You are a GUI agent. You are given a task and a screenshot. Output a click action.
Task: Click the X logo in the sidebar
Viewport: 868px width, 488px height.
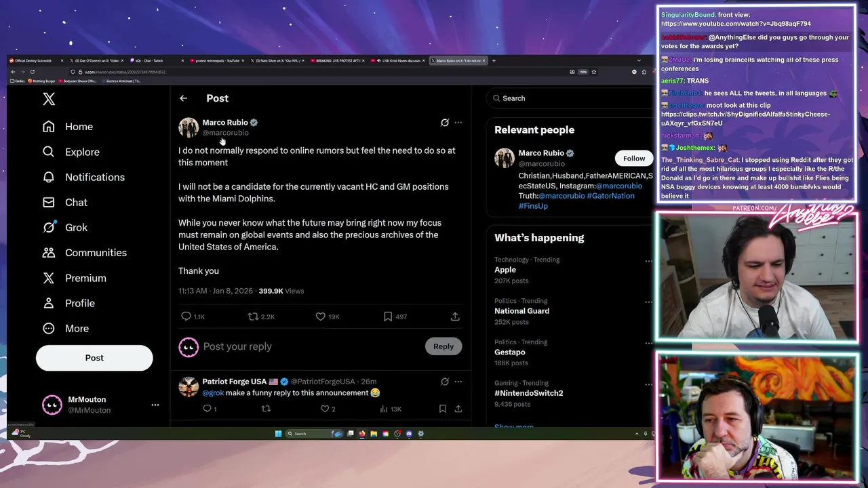tap(49, 99)
